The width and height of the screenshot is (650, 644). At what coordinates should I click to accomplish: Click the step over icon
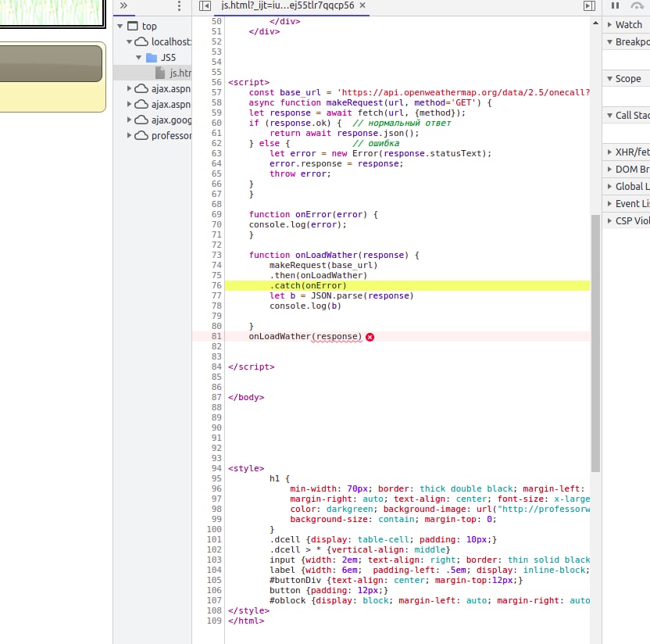click(637, 5)
